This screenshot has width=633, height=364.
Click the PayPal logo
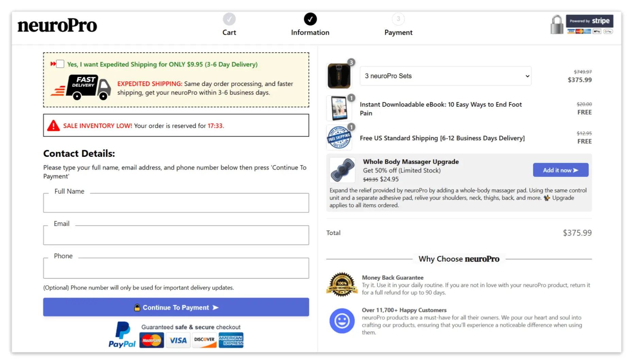tap(122, 335)
